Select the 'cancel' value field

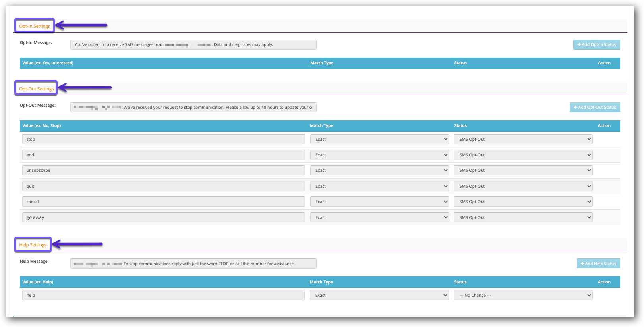click(164, 202)
